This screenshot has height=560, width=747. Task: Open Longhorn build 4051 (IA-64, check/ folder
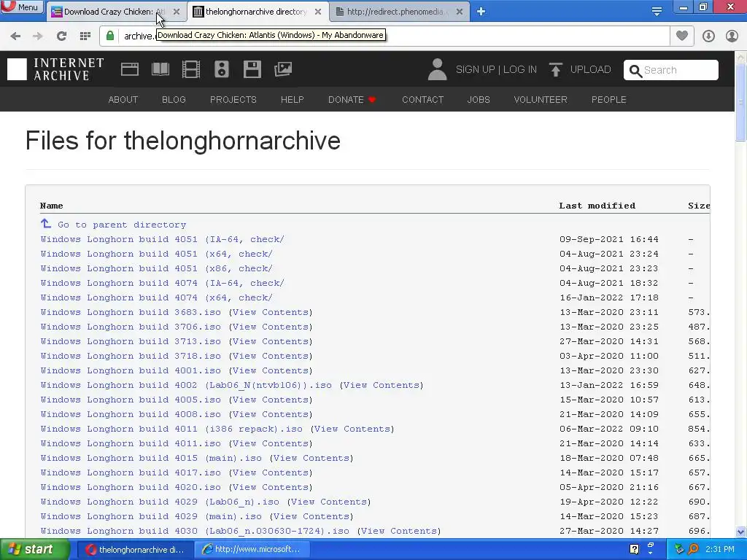point(162,239)
